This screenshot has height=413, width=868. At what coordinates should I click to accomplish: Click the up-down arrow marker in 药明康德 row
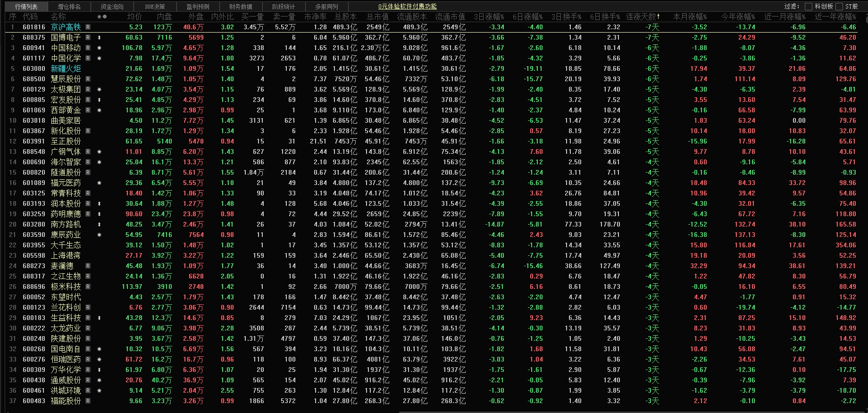pyautogui.click(x=99, y=214)
